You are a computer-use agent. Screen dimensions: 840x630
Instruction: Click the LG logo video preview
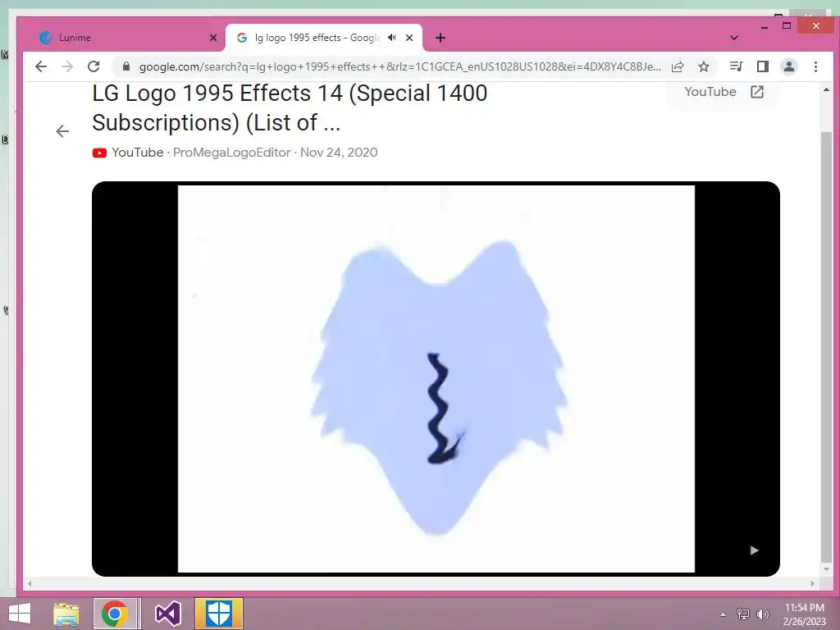(x=436, y=379)
